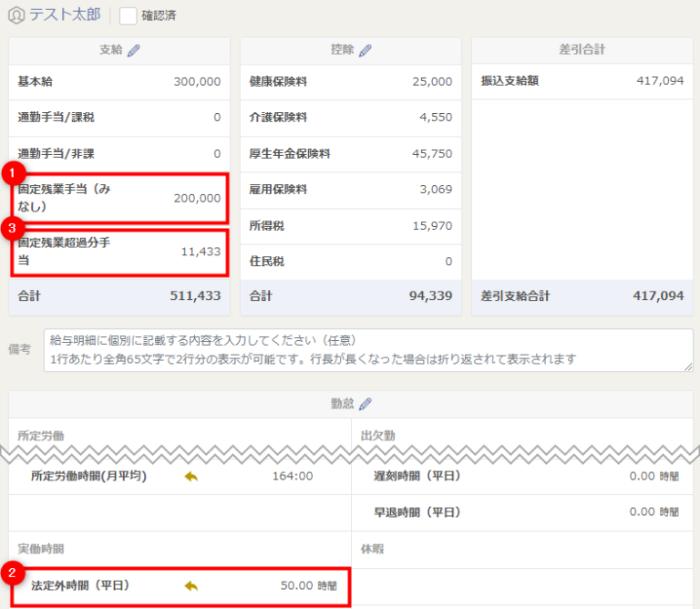Click the user icon next to テスト太郎

point(16,15)
